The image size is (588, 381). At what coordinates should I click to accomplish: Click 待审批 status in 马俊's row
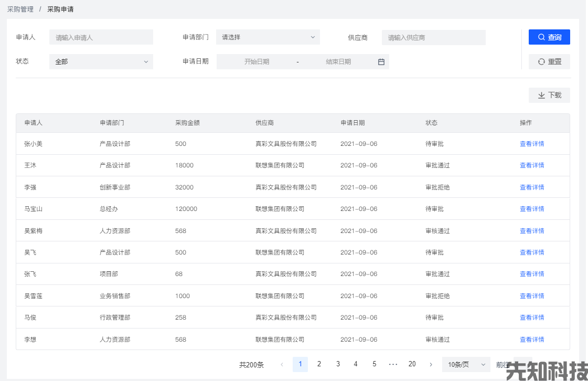[434, 317]
